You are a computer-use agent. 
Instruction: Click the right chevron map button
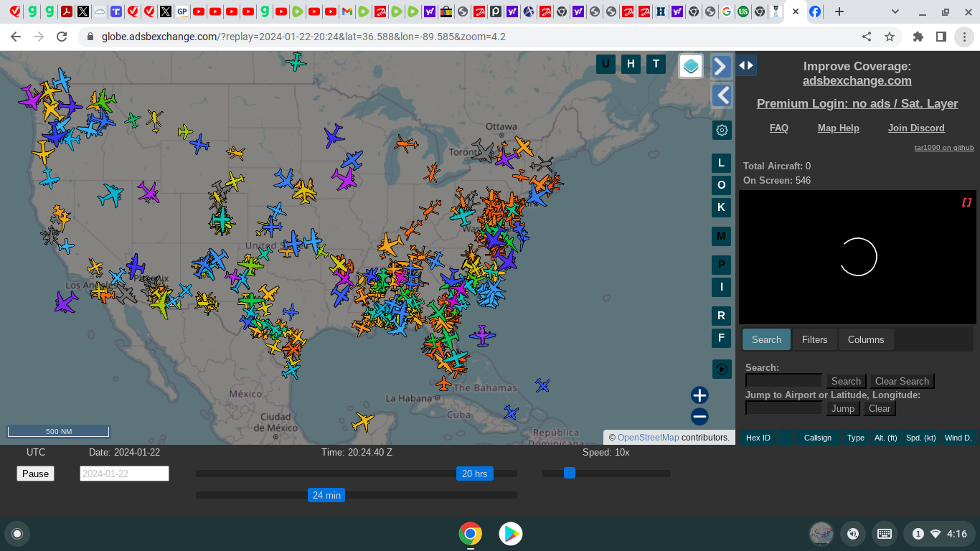click(x=722, y=67)
